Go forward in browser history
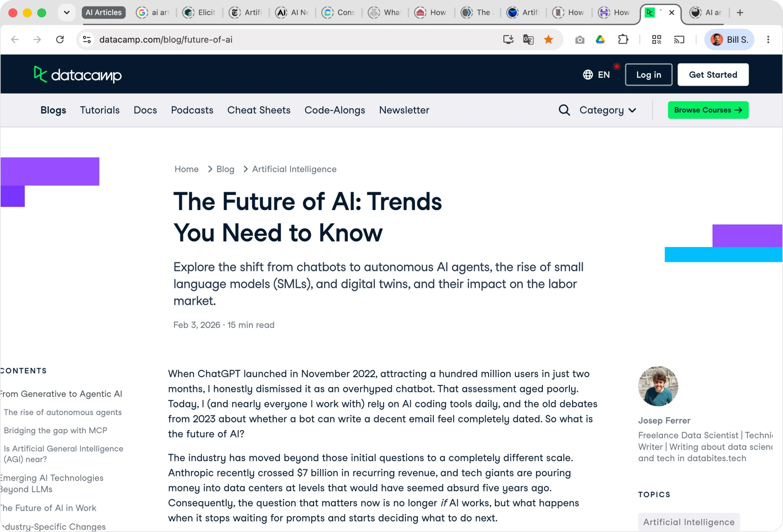 37,40
